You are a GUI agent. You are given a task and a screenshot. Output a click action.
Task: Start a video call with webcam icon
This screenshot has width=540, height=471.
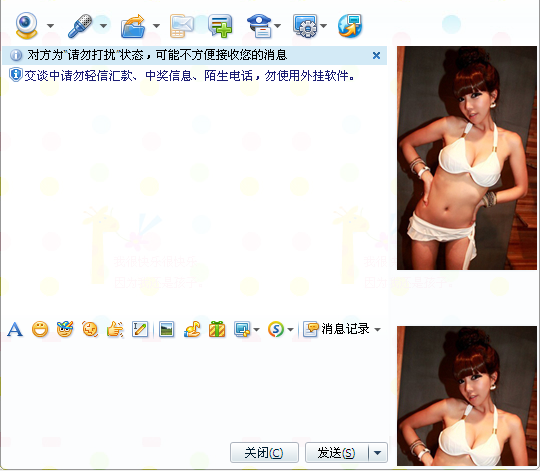tap(26, 25)
